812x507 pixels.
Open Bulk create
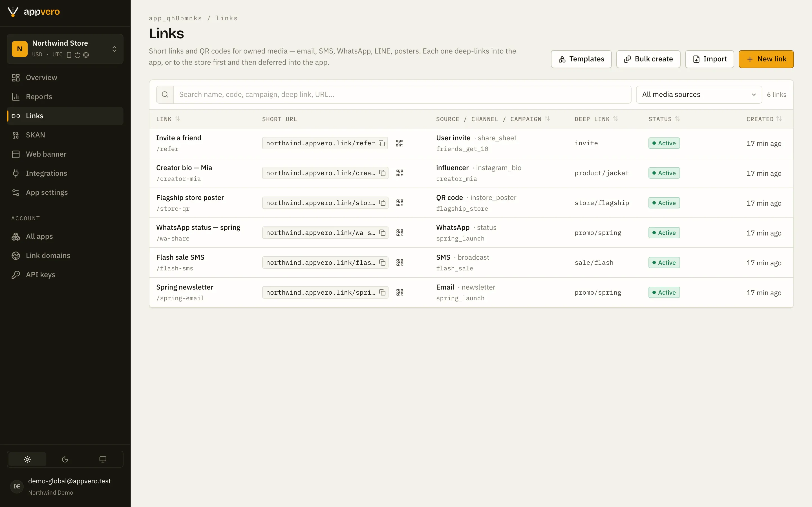[648, 59]
